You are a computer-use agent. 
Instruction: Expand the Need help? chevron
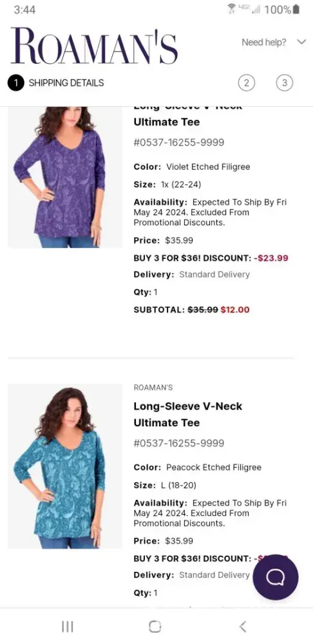302,42
